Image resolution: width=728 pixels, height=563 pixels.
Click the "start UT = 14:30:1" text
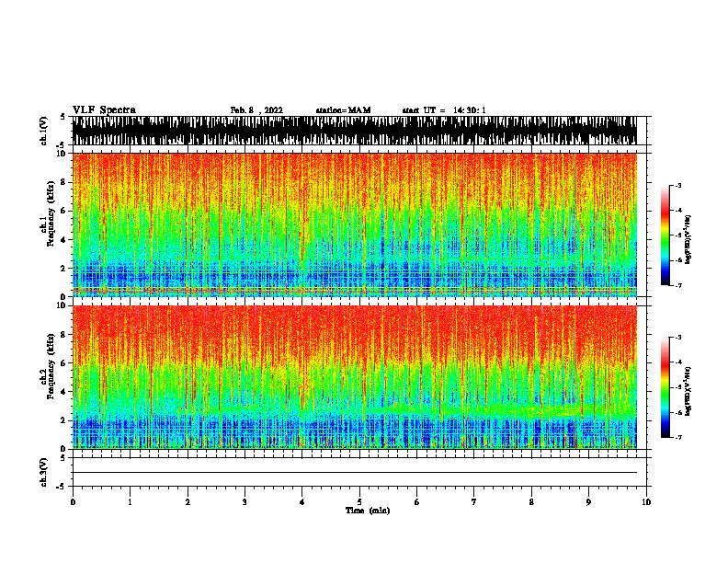pos(444,110)
